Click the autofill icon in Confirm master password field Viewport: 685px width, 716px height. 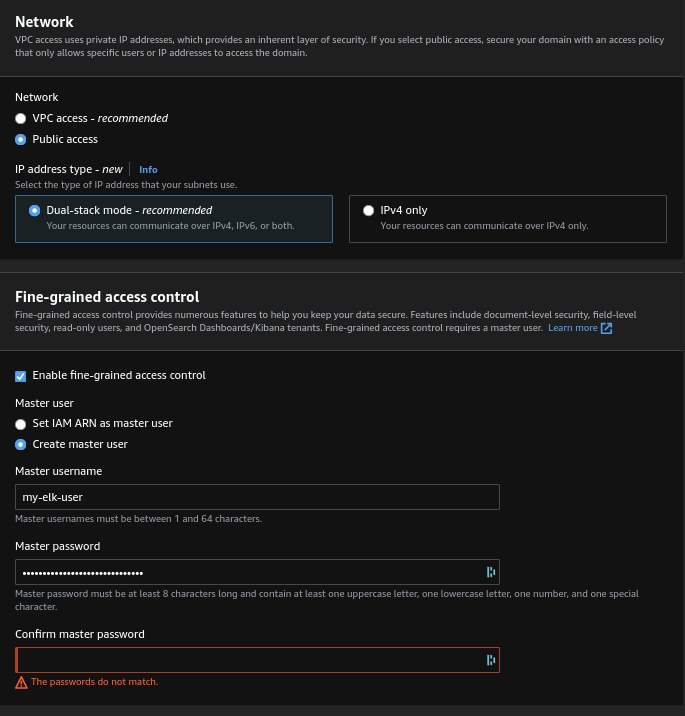[490, 660]
